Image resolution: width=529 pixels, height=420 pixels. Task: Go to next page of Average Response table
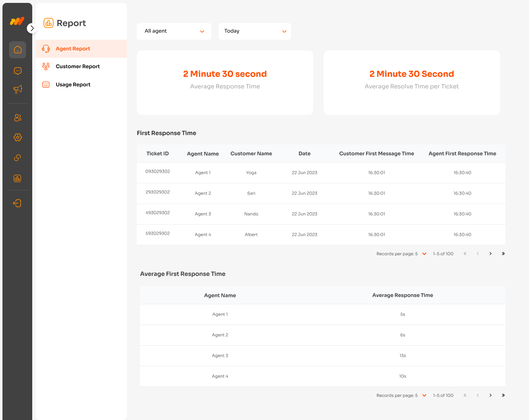pos(491,396)
